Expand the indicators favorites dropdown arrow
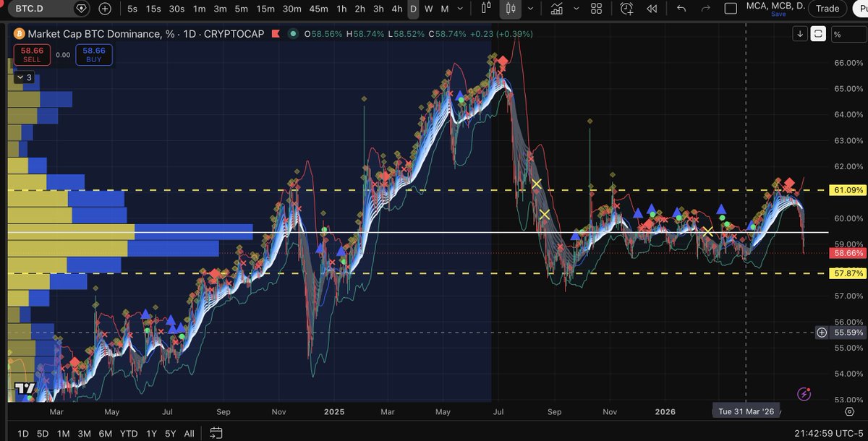This screenshot has height=441, width=868. pyautogui.click(x=576, y=9)
